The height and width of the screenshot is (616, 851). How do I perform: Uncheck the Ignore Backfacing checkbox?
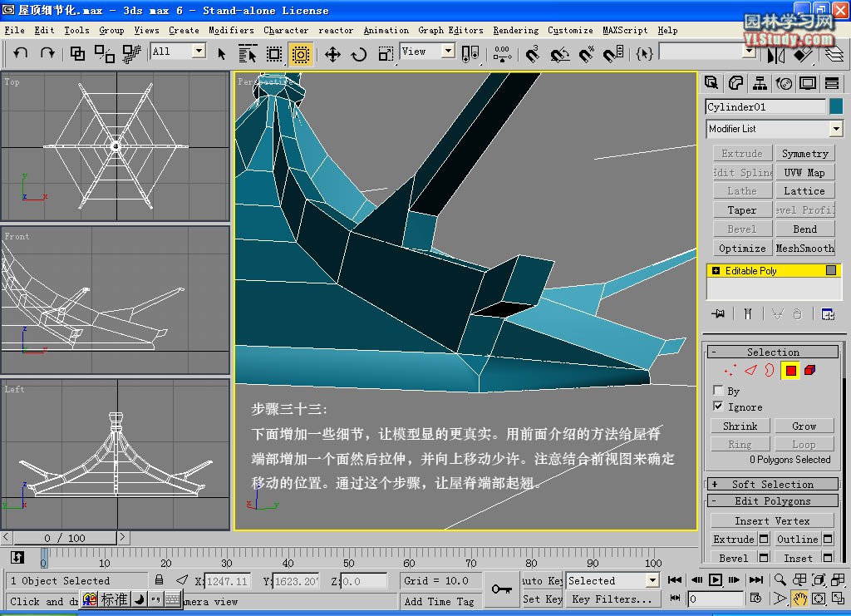(718, 407)
